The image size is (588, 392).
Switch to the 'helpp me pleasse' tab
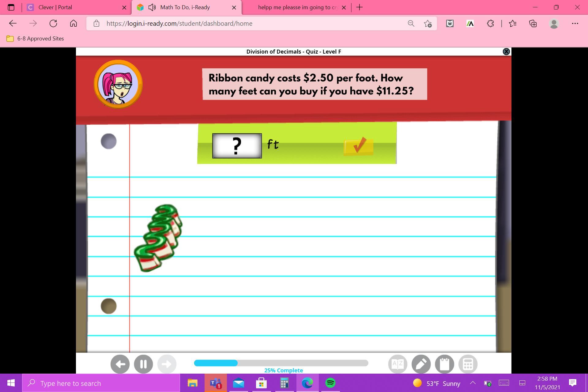coord(297,7)
